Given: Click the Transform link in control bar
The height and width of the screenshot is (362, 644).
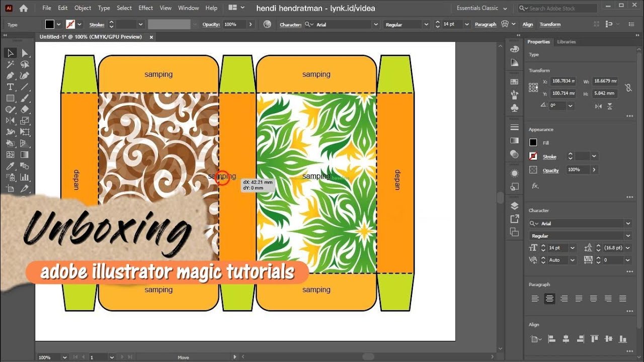Looking at the screenshot, I should 550,24.
